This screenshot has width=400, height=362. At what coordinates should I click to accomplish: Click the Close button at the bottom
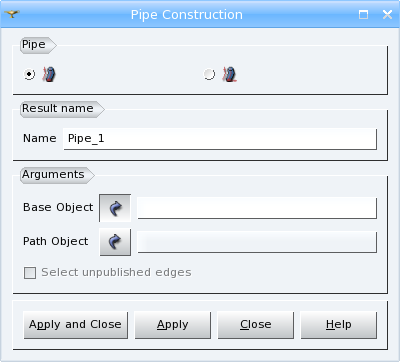click(x=256, y=325)
